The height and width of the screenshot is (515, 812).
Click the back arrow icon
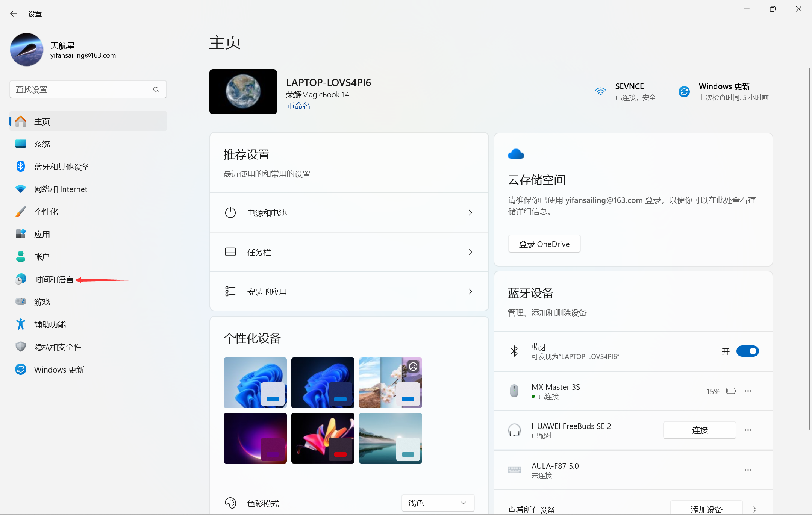pyautogui.click(x=14, y=14)
